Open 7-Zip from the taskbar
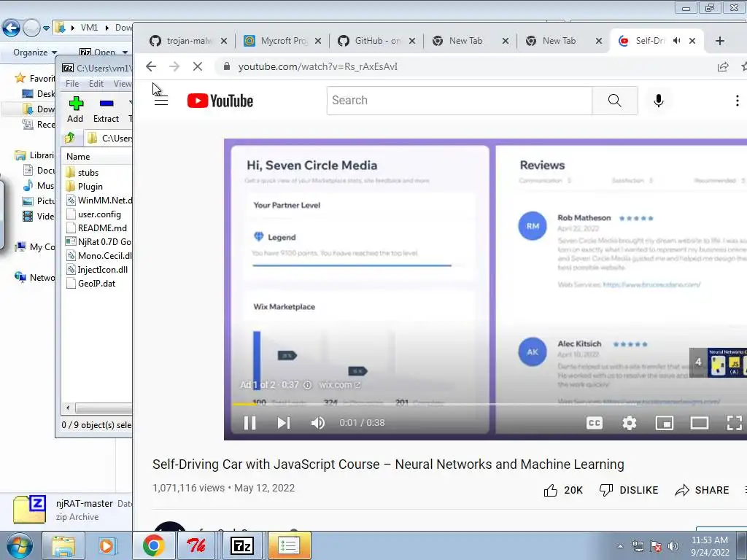Screen dimensions: 747x560 [x=242, y=545]
